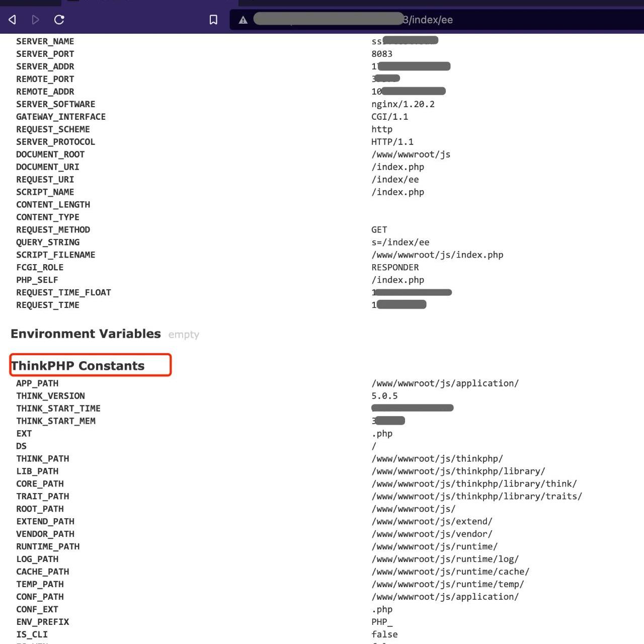Image resolution: width=644 pixels, height=644 pixels.
Task: Select the TRAIT_PATH library/traits/ value
Action: (477, 497)
